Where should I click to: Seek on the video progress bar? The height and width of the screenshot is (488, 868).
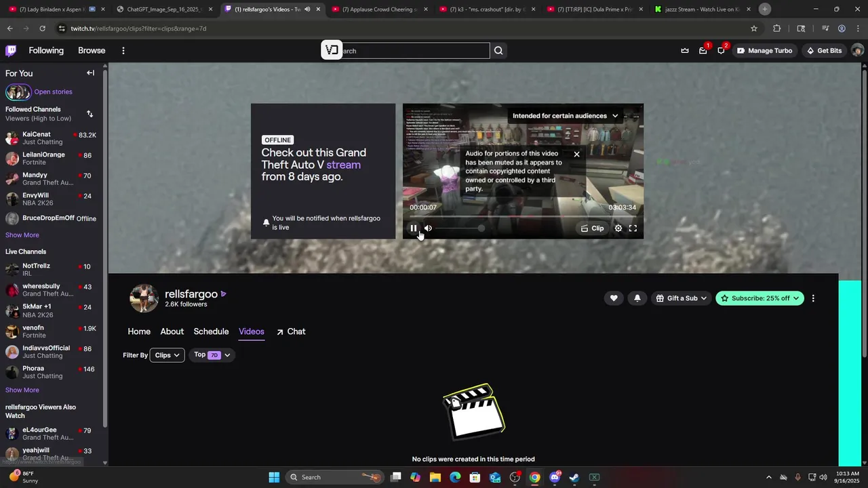523,216
